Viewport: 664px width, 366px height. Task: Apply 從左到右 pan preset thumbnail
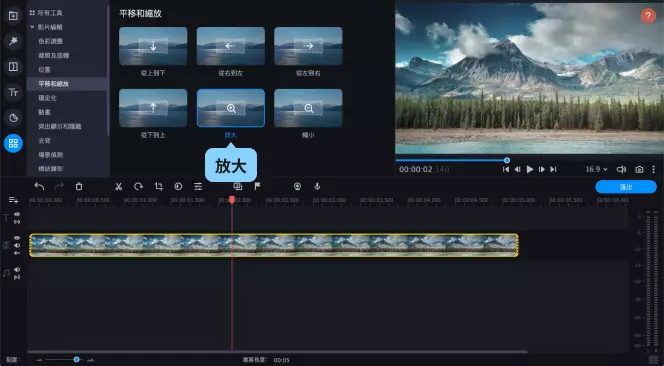(x=308, y=46)
